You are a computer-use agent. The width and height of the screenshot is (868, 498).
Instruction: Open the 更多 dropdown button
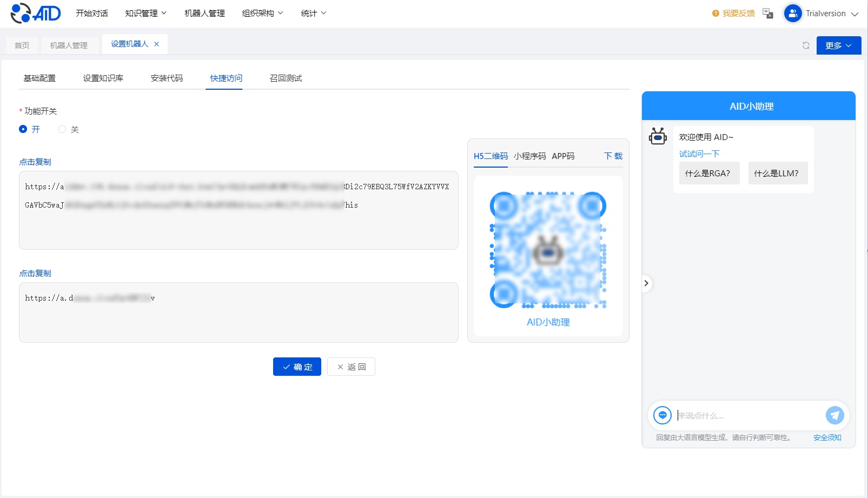(839, 45)
